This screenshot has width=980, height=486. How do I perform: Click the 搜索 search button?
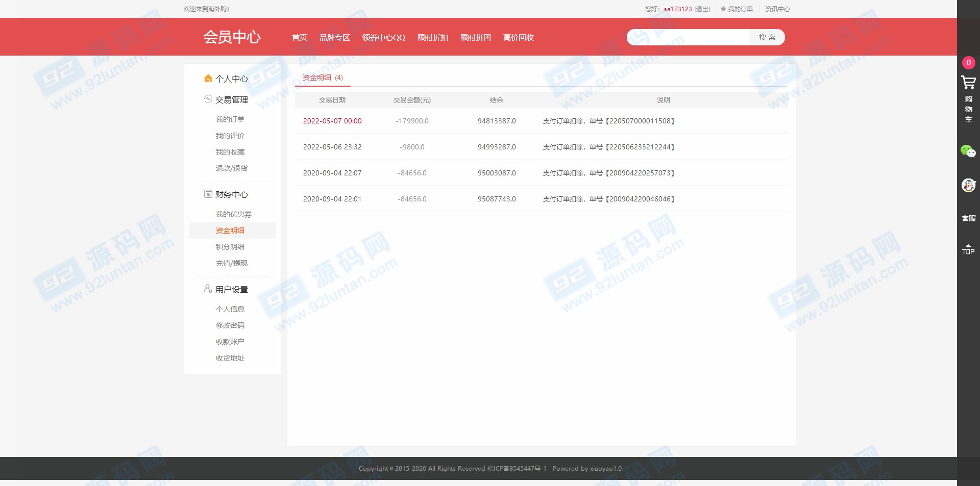(x=767, y=37)
